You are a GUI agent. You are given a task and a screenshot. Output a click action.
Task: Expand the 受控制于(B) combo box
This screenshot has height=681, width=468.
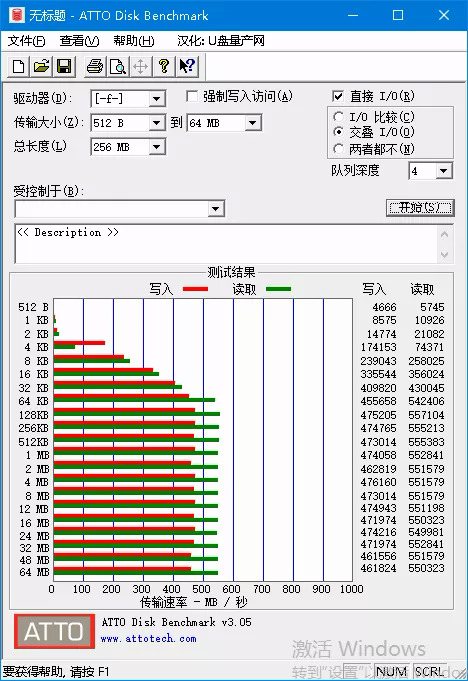pyautogui.click(x=216, y=209)
